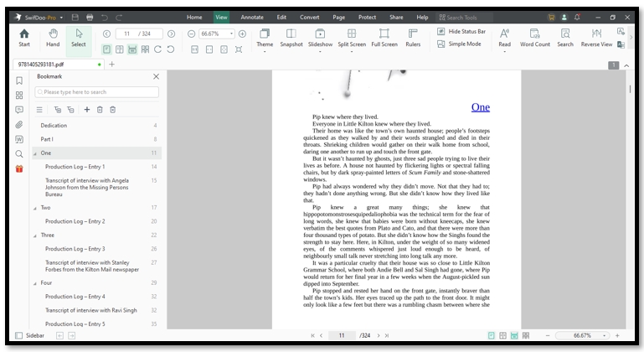Toggle single page view in status bar
This screenshot has height=352, width=644.
[x=492, y=335]
